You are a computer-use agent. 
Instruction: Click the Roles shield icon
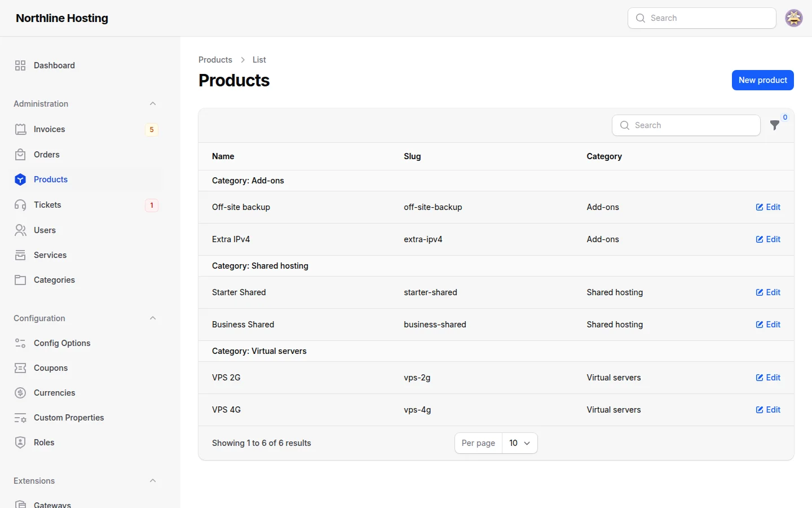20,443
